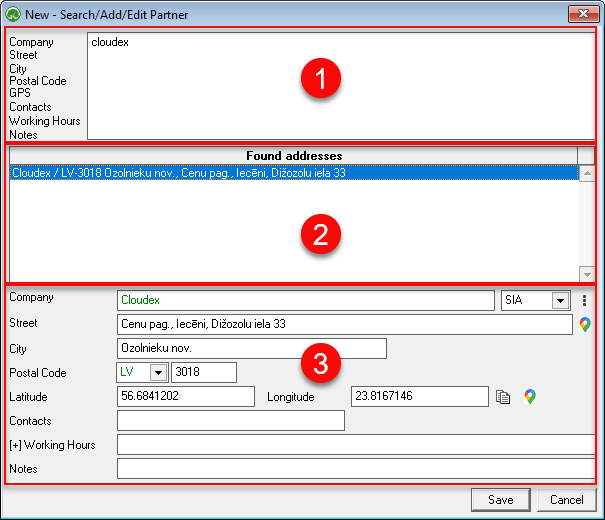
Task: Open Google Maps icon beside Street field
Action: 585,324
